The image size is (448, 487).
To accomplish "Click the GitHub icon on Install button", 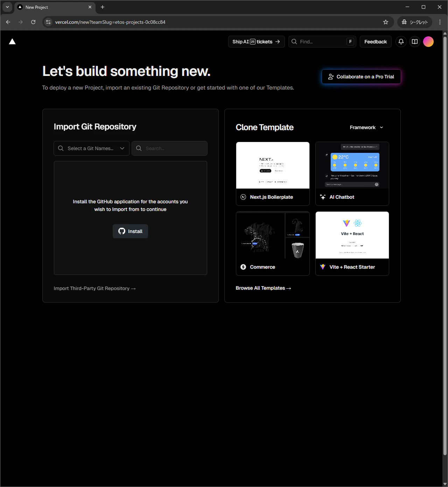I will click(122, 231).
